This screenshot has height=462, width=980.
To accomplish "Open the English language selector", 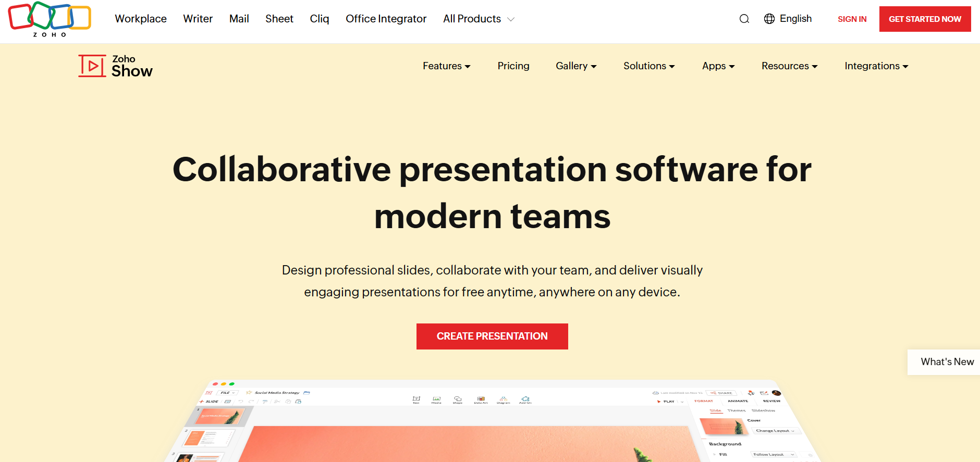I will coord(795,19).
